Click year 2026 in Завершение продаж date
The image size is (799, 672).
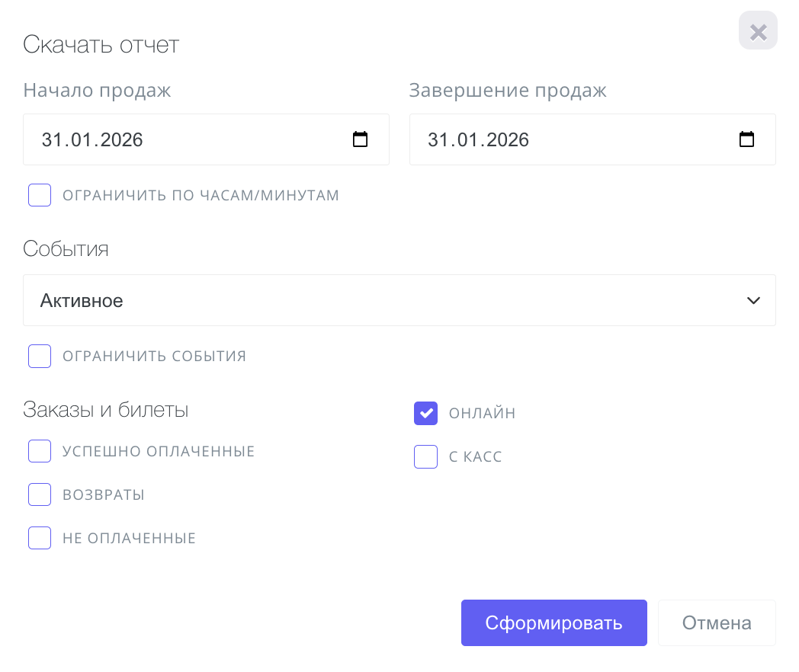point(507,139)
